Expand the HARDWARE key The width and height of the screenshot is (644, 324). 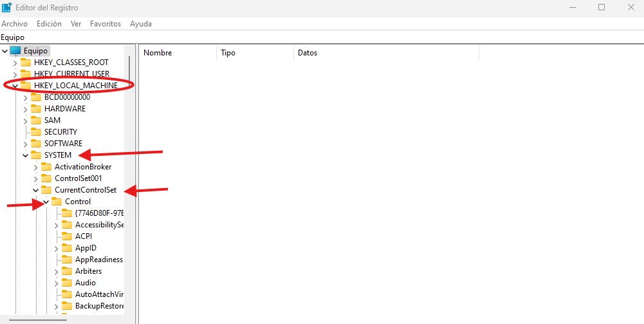click(x=26, y=109)
